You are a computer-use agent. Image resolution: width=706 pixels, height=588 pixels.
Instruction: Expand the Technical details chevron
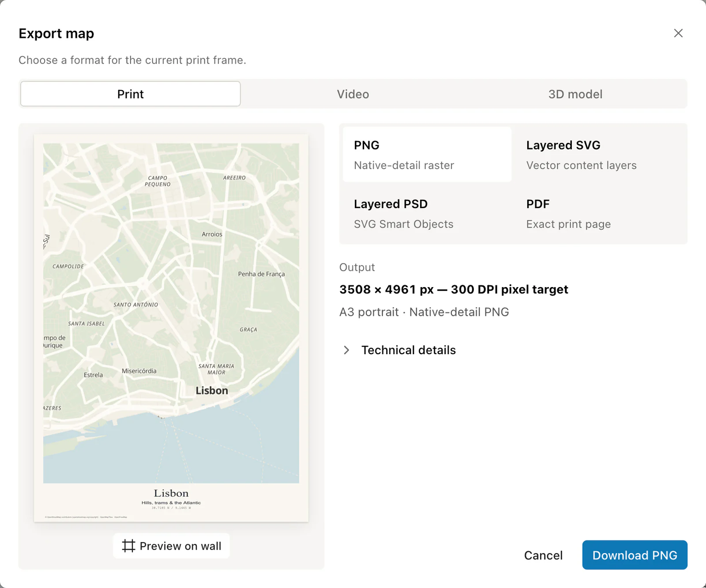[347, 350]
